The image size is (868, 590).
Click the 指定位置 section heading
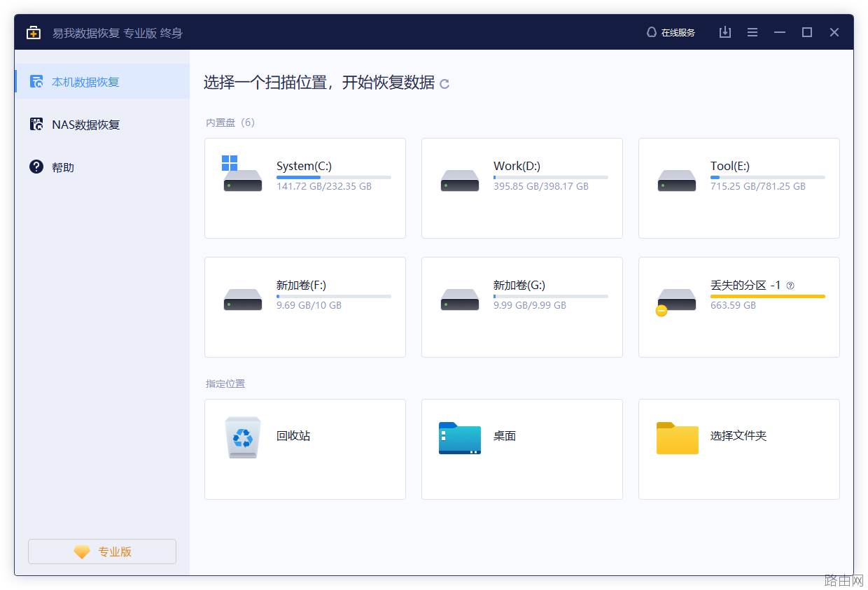225,384
